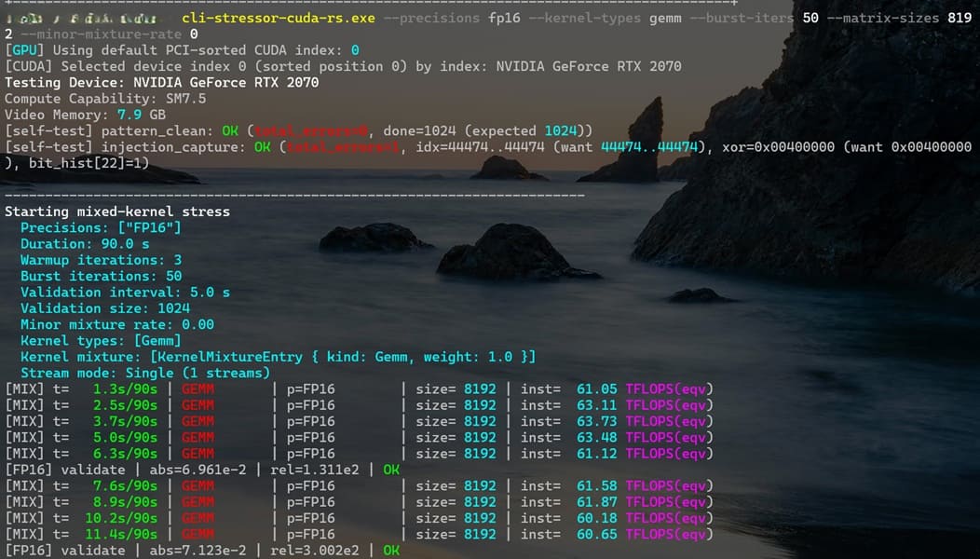The height and width of the screenshot is (559, 980).
Task: Click the [CUDA] Selected device line
Action: (x=343, y=66)
